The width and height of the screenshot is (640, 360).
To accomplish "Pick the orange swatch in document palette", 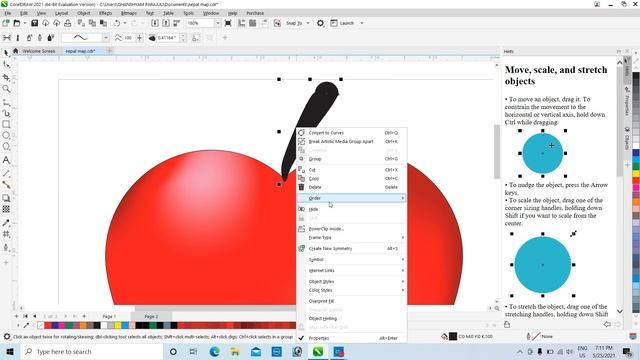I will [x=83, y=325].
